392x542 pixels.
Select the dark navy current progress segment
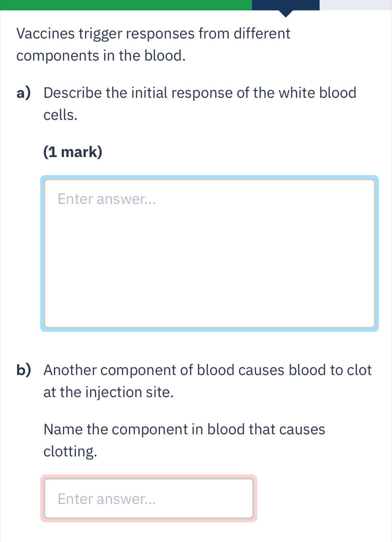click(x=286, y=5)
